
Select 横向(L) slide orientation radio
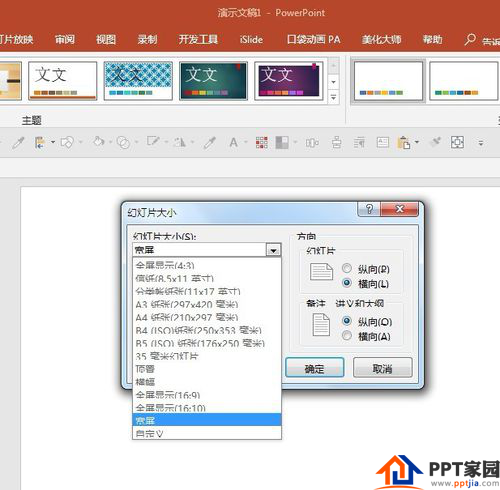coord(347,283)
